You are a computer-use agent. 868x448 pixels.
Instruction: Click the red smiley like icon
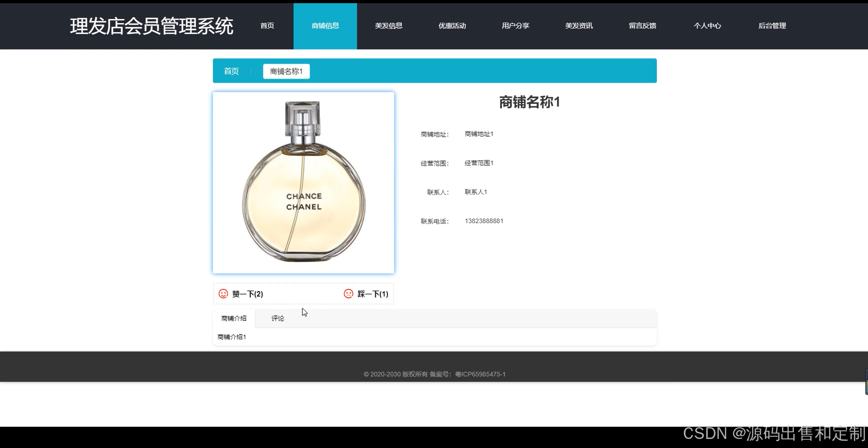(223, 294)
